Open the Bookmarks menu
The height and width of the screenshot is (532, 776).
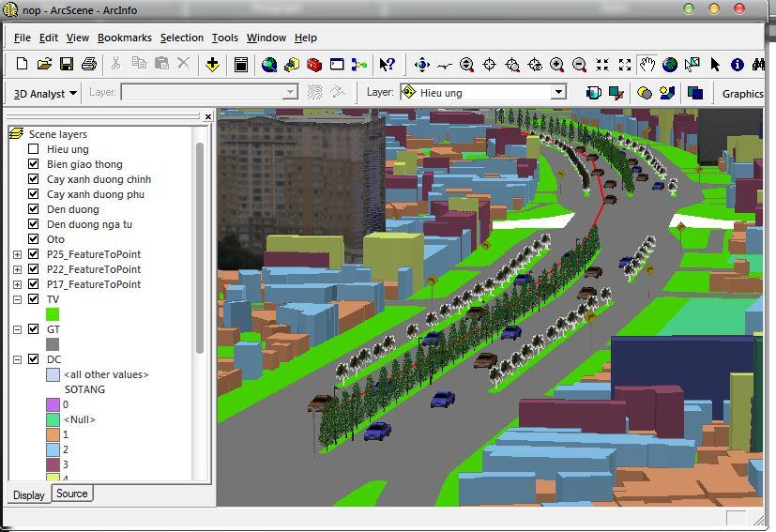click(x=124, y=38)
